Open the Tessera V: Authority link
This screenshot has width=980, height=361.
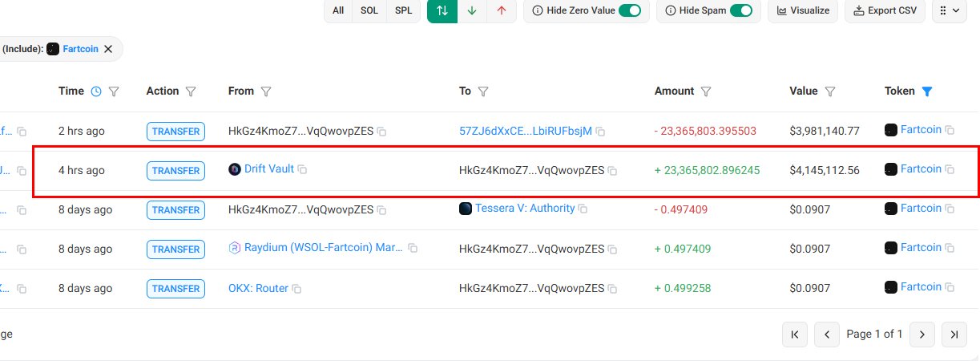click(x=525, y=209)
